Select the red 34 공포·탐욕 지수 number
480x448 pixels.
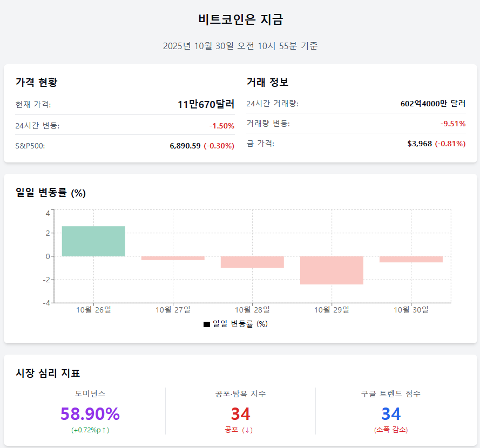[x=240, y=414]
